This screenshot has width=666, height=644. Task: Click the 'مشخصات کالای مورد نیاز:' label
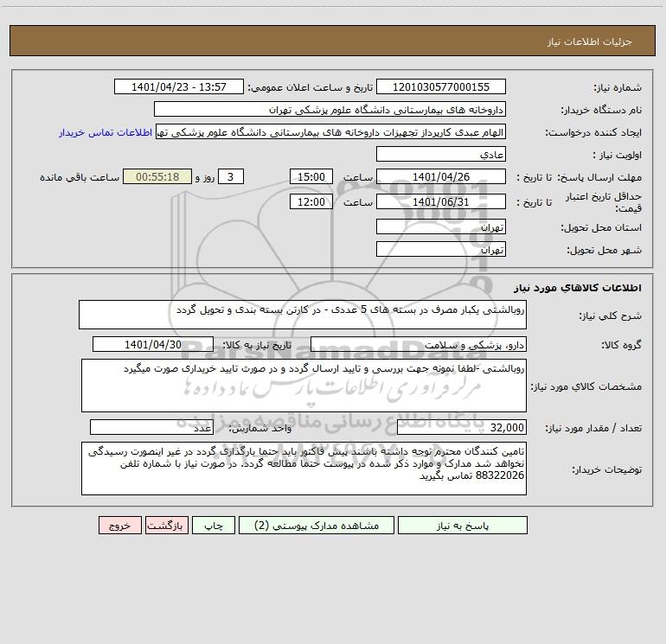click(x=586, y=386)
